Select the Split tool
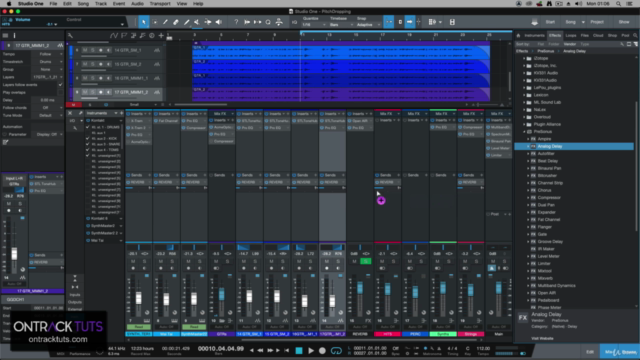 click(x=165, y=22)
